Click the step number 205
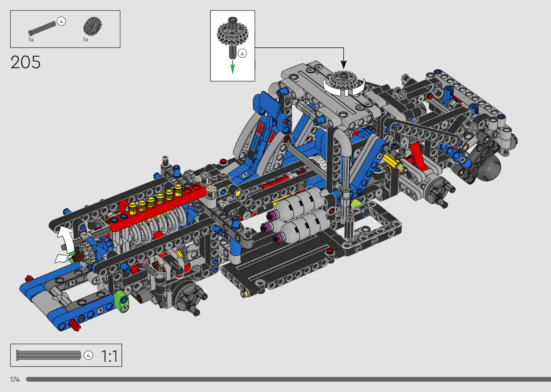The width and height of the screenshot is (551, 392). pos(25,62)
